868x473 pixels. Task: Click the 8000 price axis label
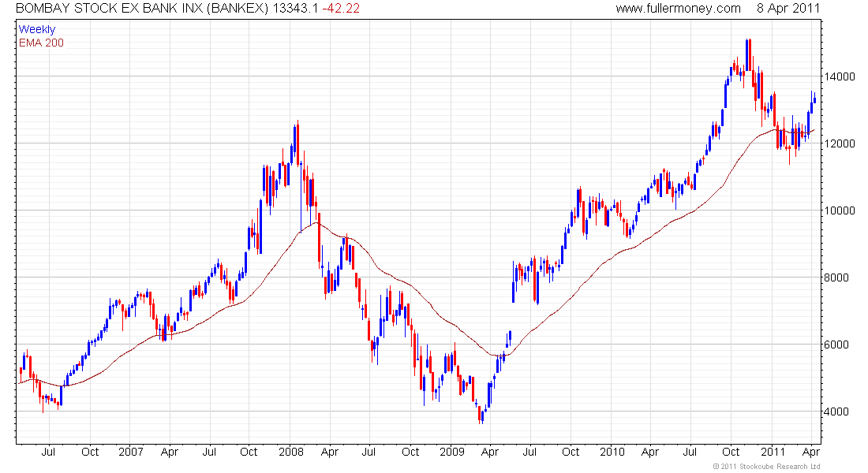836,277
